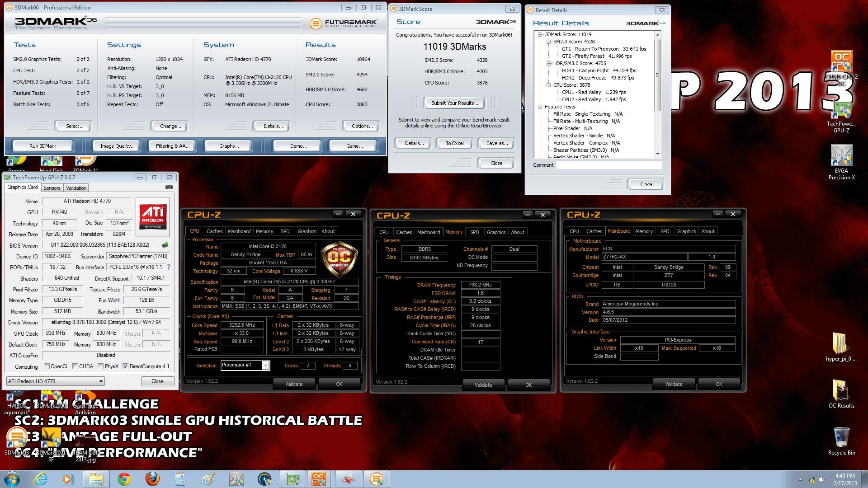Click Result Details scrollbar thumb
The height and width of the screenshot is (488, 868).
click(657, 75)
